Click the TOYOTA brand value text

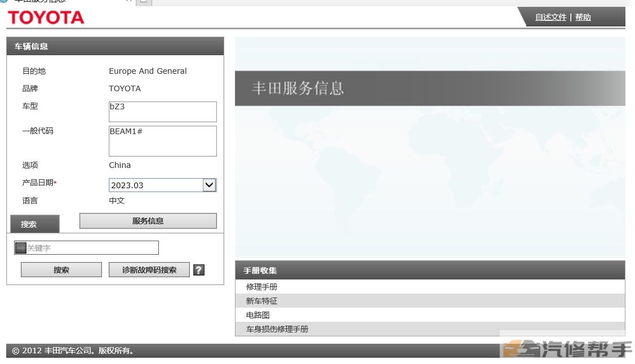click(125, 88)
